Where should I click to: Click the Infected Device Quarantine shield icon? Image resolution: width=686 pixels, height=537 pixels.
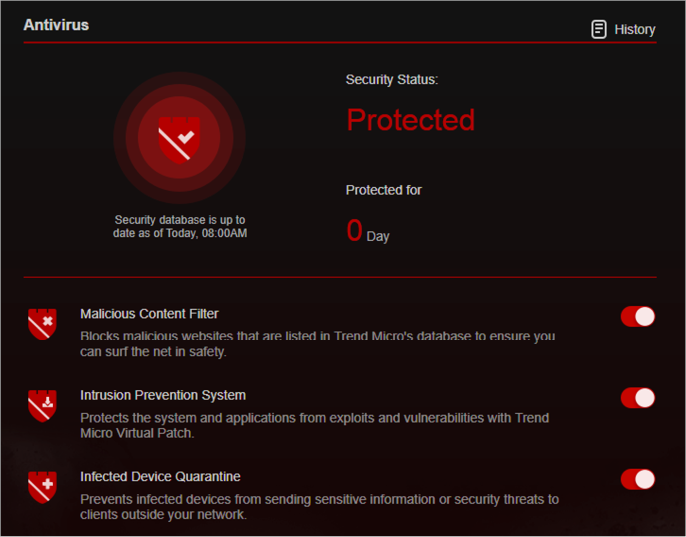coord(42,487)
